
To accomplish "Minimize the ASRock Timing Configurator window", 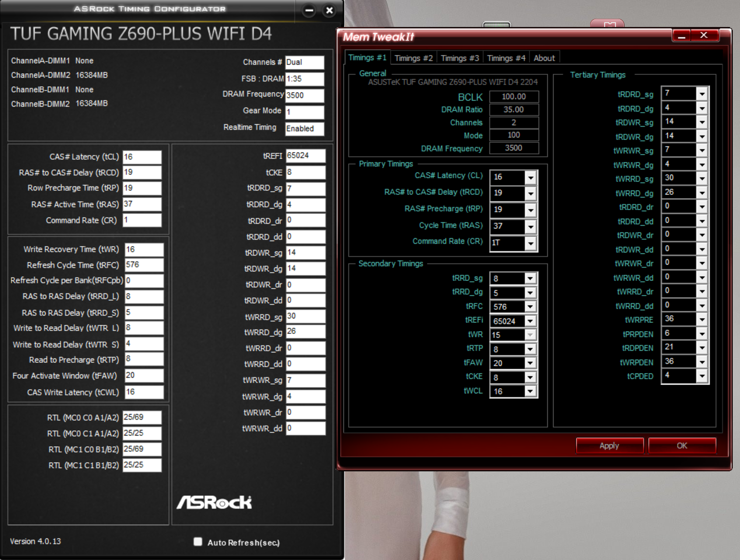I will [x=309, y=10].
